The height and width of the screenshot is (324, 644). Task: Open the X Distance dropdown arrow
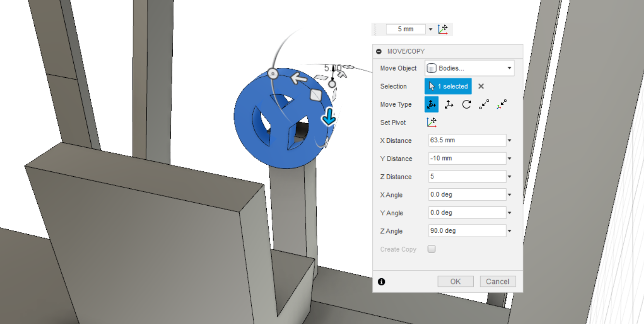pyautogui.click(x=509, y=141)
